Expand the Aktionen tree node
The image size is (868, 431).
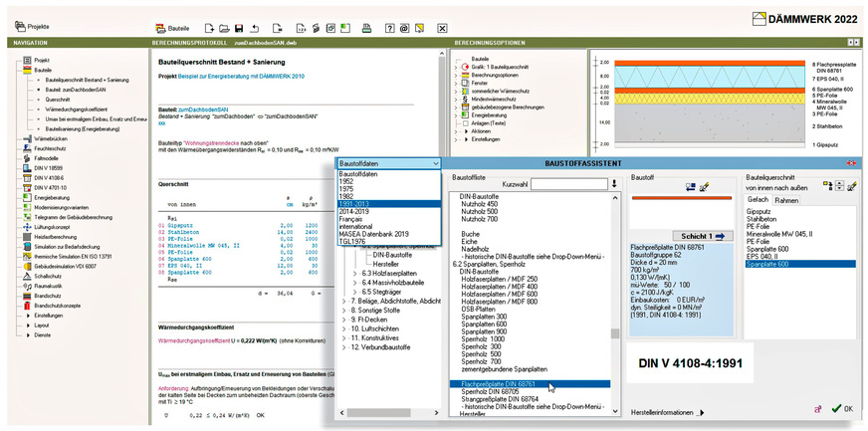pyautogui.click(x=457, y=130)
